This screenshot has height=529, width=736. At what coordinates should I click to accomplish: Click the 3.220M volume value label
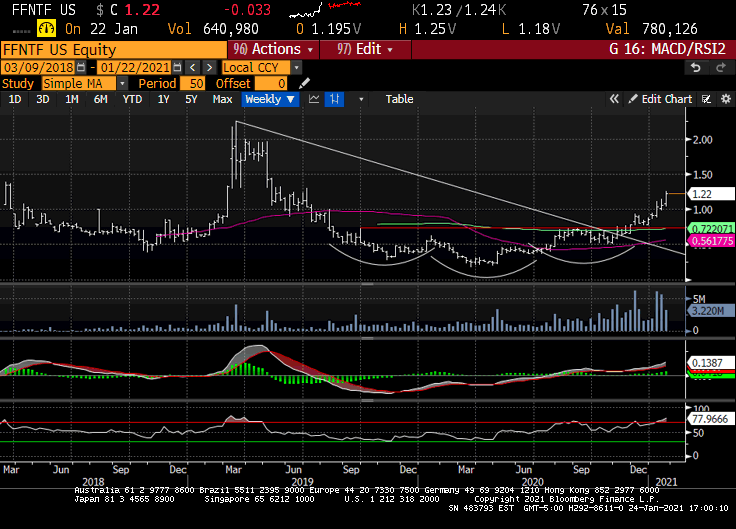pos(711,311)
